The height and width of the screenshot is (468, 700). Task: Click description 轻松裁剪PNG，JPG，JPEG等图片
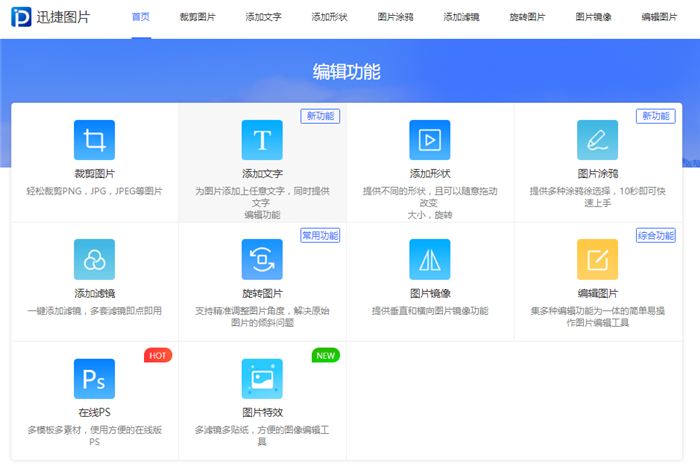94,191
